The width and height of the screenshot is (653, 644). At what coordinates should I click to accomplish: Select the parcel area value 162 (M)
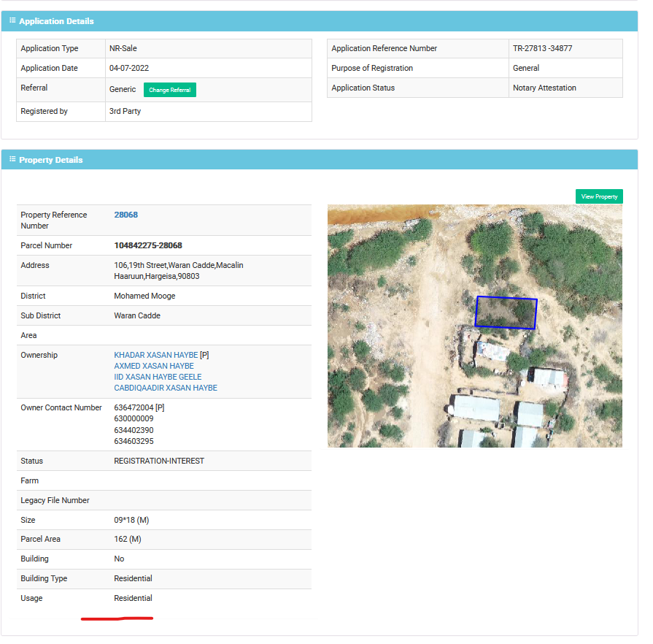(x=128, y=540)
